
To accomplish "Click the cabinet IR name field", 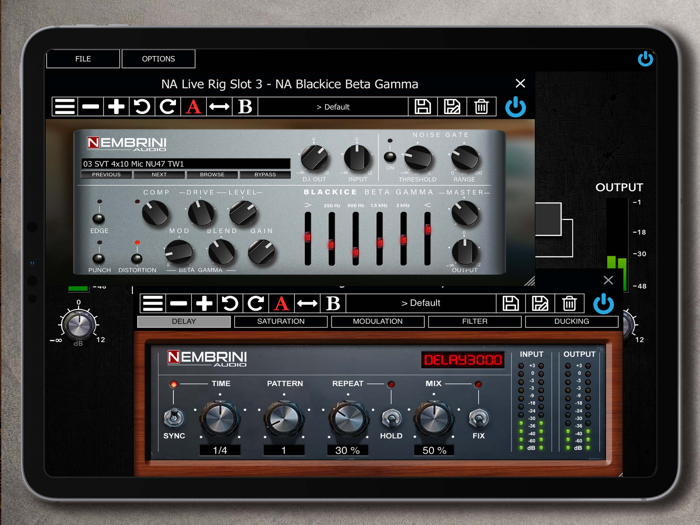I will (186, 164).
